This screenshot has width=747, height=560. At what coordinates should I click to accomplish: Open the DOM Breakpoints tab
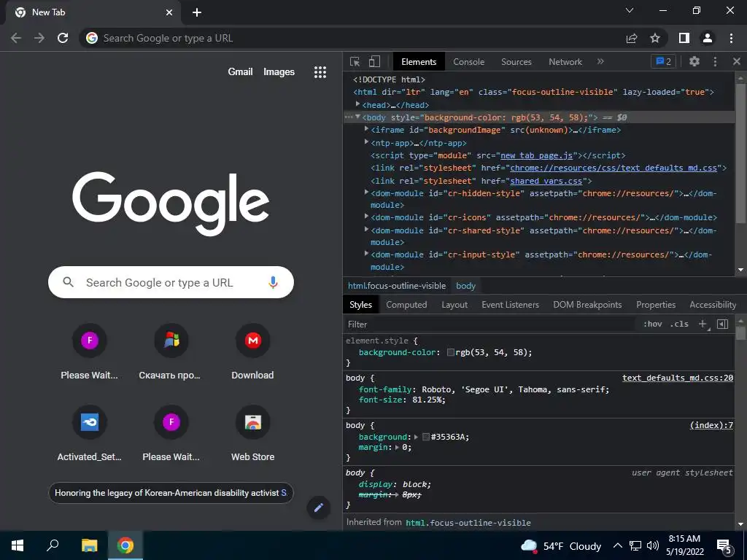point(587,305)
